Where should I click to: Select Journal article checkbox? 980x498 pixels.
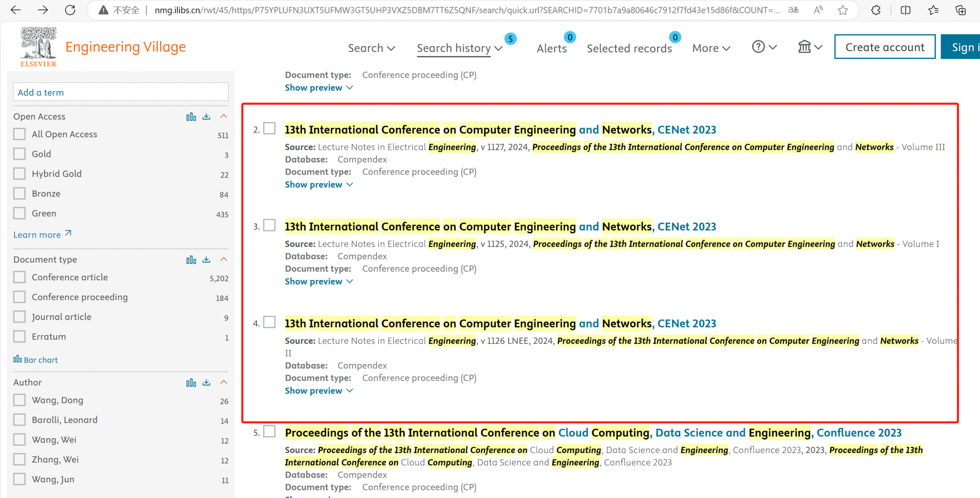(19, 317)
